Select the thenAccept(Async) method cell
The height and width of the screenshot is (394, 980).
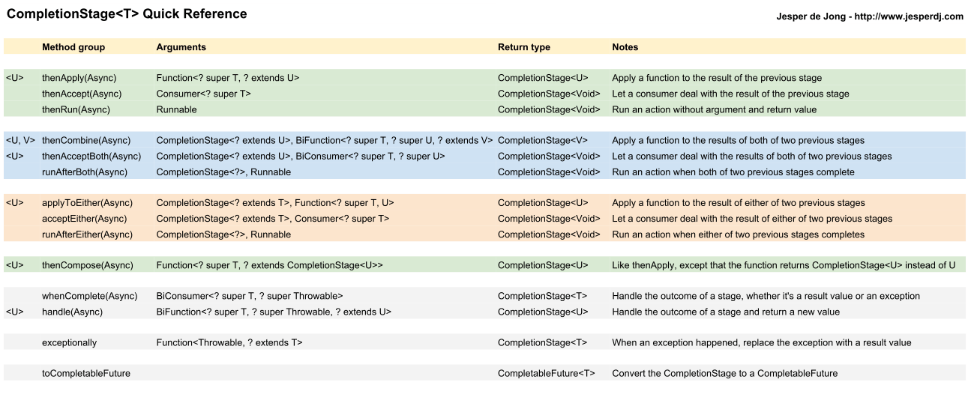coord(81,94)
